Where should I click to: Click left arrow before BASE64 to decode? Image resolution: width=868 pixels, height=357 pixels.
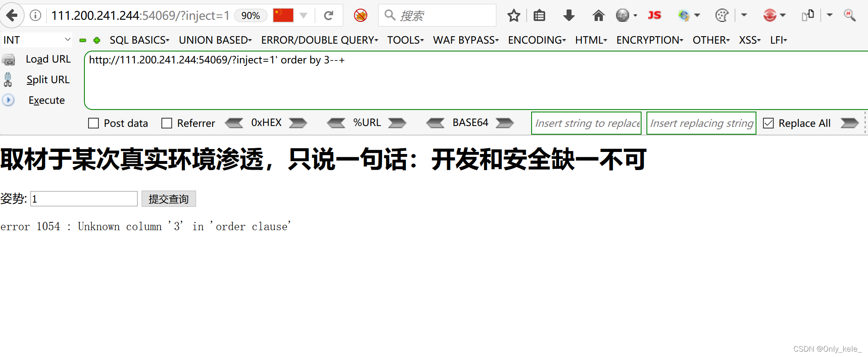pyautogui.click(x=435, y=123)
